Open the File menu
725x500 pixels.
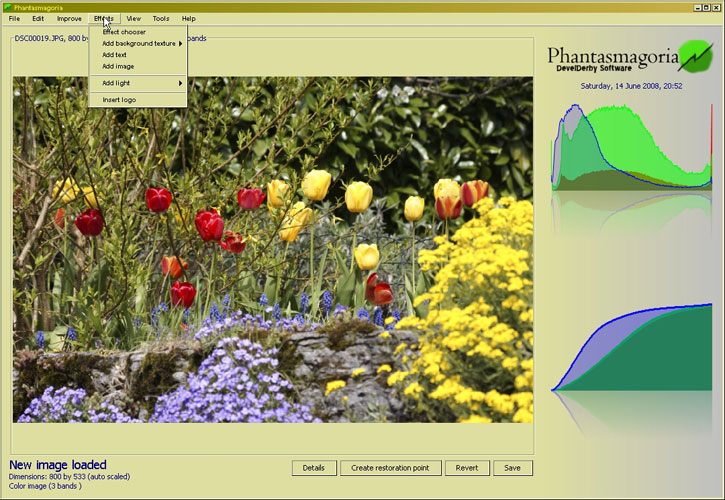(14, 19)
